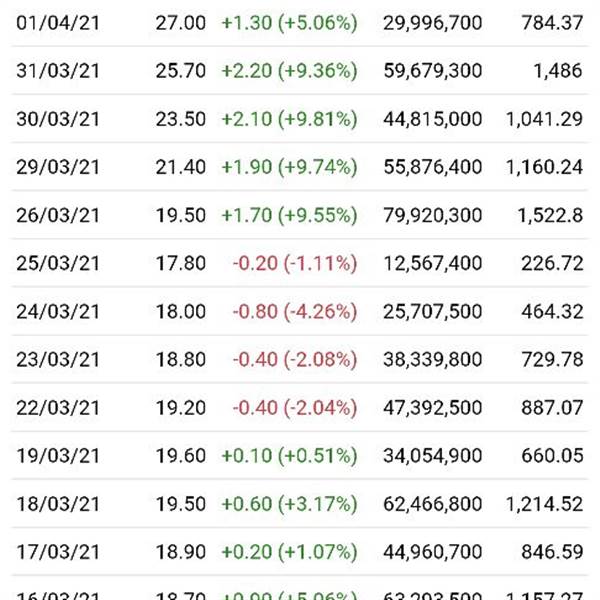600x600 pixels.
Task: Select closing price 23.50 on 30/03/21
Action: pyautogui.click(x=181, y=119)
